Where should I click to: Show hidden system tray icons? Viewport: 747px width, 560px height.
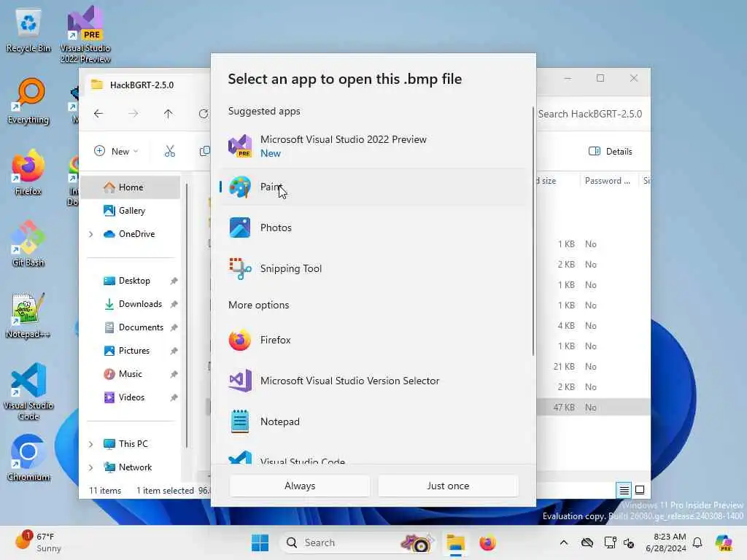point(564,542)
